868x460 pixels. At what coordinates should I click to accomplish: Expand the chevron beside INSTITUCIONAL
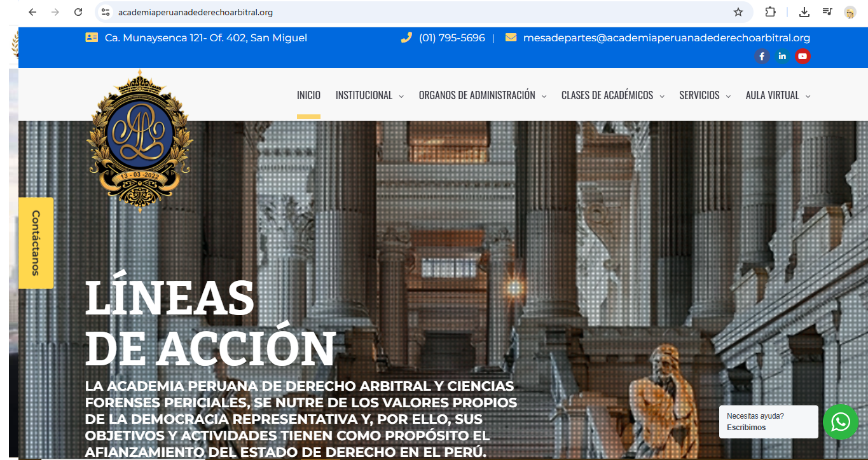(x=401, y=97)
